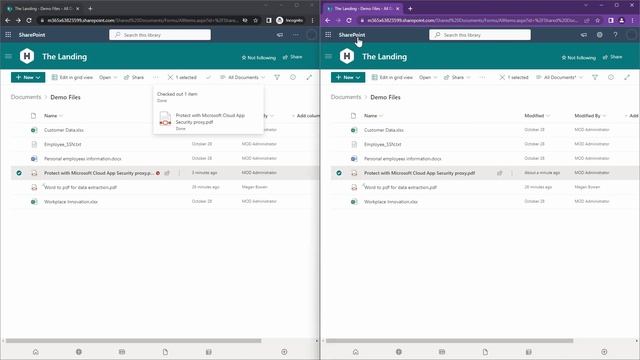Open settings gear in right SharePoint window
Viewport: 640px width, 360px height.
coord(600,35)
